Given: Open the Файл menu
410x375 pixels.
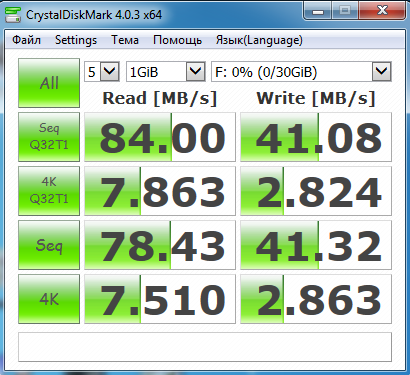Looking at the screenshot, I should click(27, 40).
